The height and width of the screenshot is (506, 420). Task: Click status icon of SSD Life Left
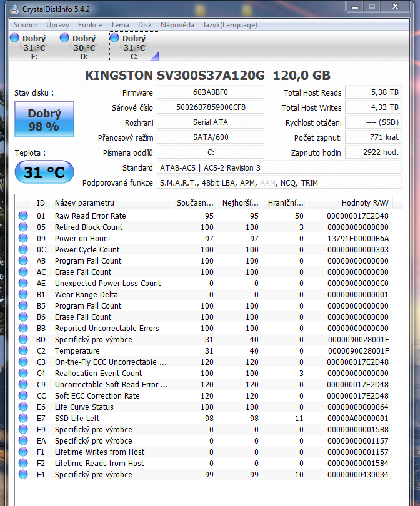click(x=23, y=418)
